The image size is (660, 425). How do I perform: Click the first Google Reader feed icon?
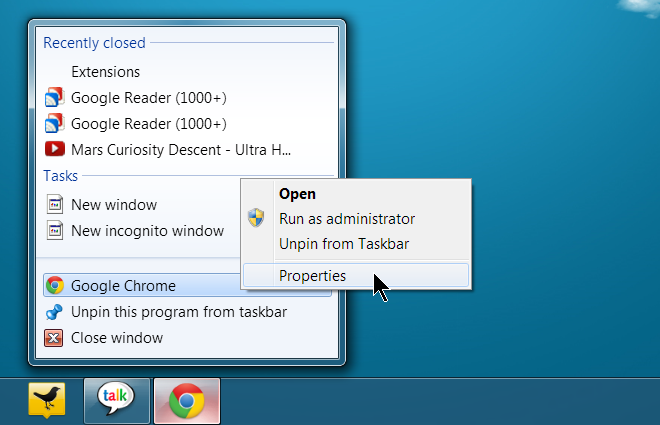tap(55, 98)
